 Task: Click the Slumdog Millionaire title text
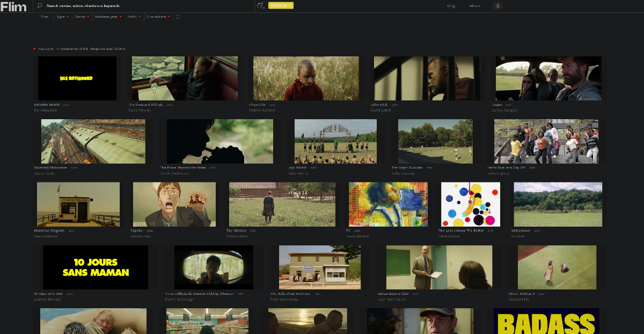52,168
